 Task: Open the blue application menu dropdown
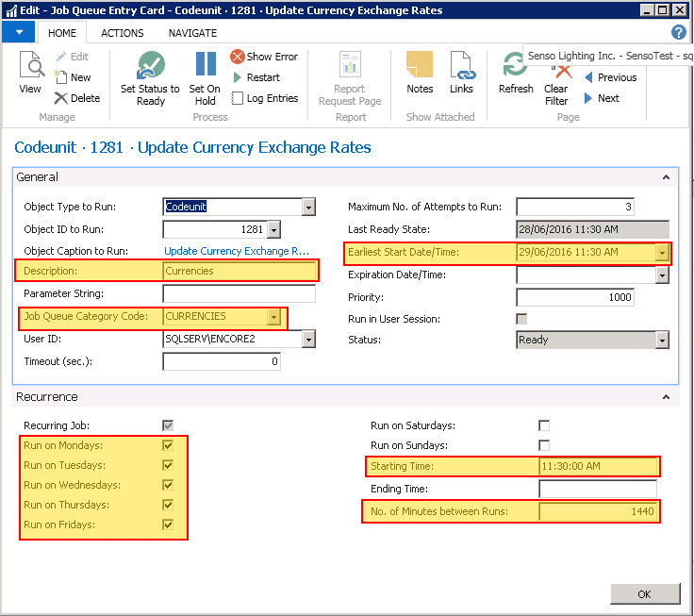19,32
